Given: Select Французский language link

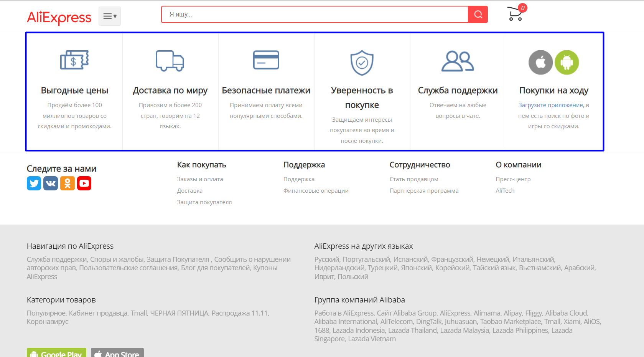Looking at the screenshot, I should [453, 259].
